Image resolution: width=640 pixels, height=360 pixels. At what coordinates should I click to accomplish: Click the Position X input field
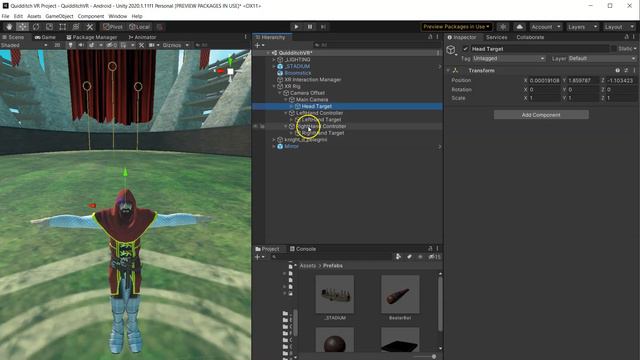point(545,81)
